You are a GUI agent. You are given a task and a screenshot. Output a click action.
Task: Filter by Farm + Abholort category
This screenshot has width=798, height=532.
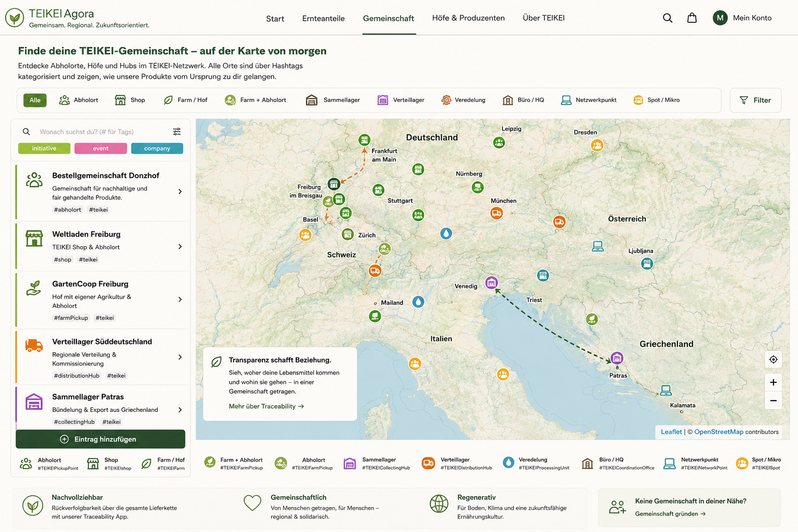pyautogui.click(x=255, y=100)
